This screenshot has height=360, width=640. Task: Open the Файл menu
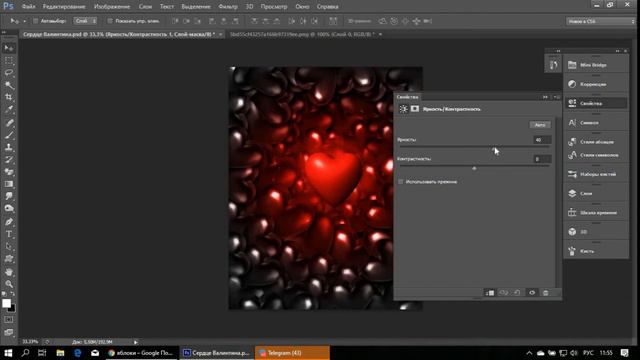point(28,7)
